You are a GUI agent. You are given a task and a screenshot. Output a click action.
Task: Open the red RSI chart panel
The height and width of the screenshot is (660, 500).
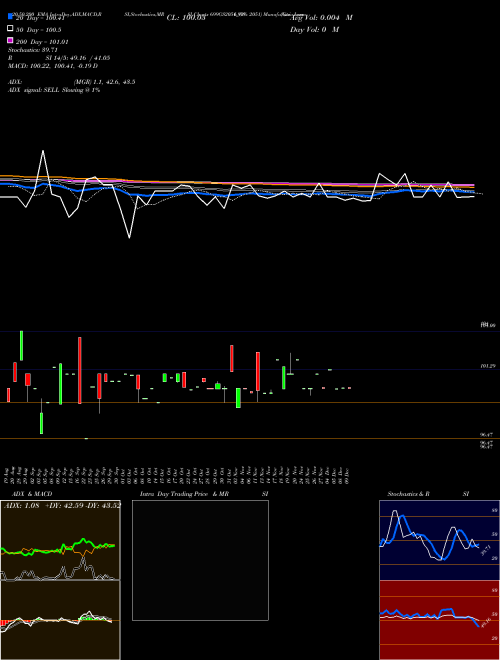coord(439,620)
